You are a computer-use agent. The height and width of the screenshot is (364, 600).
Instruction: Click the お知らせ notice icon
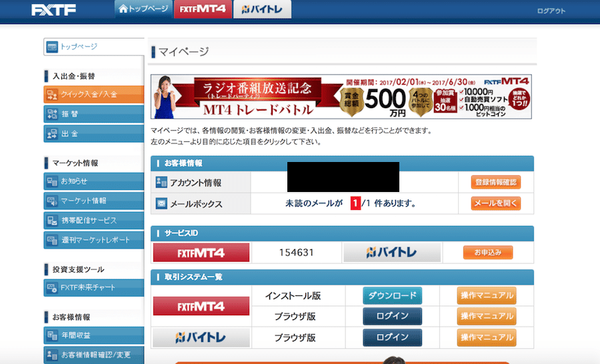[52, 181]
